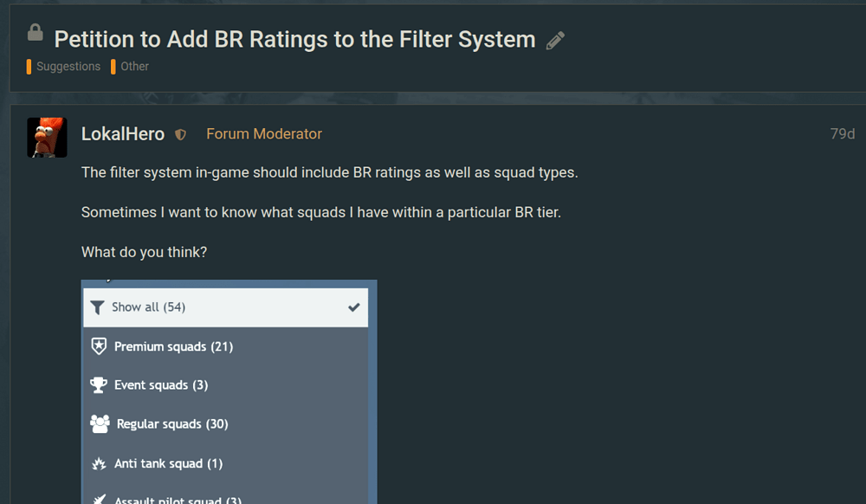
Task: Open the Suggestions category link
Action: [68, 67]
